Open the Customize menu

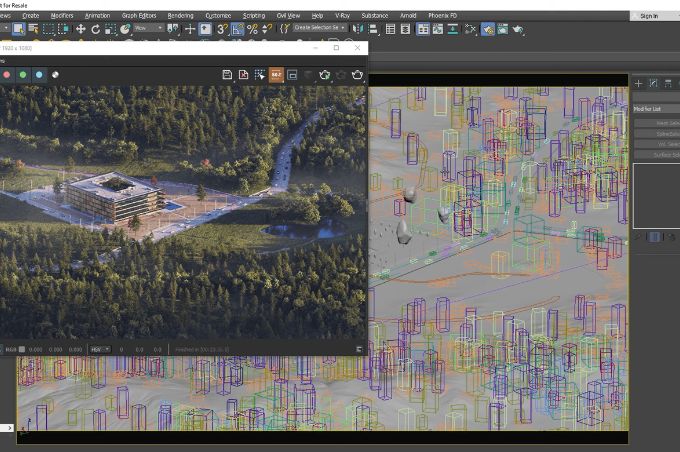point(218,16)
